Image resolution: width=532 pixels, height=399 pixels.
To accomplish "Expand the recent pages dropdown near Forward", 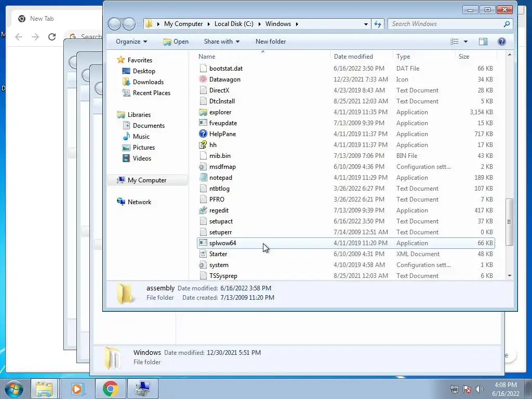I will pyautogui.click(x=139, y=24).
